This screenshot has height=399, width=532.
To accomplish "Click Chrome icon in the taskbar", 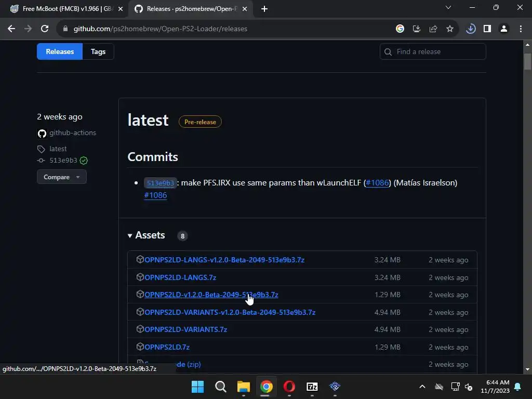I will [x=267, y=387].
